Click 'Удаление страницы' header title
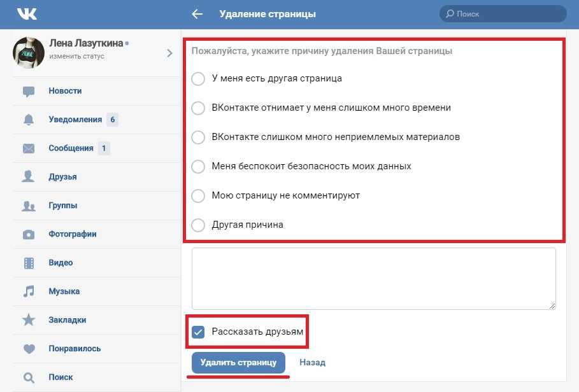This screenshot has width=579, height=392. point(268,14)
